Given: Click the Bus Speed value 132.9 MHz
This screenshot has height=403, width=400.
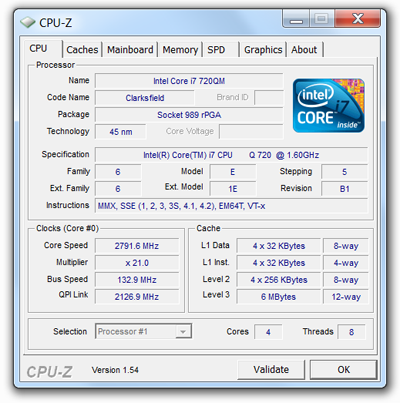Looking at the screenshot, I should pyautogui.click(x=137, y=280).
